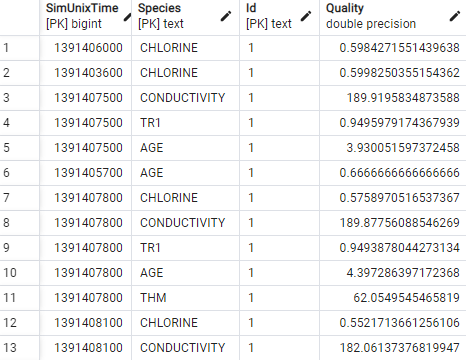Click SimUnixTime 1391408100 in row 12

click(x=86, y=323)
